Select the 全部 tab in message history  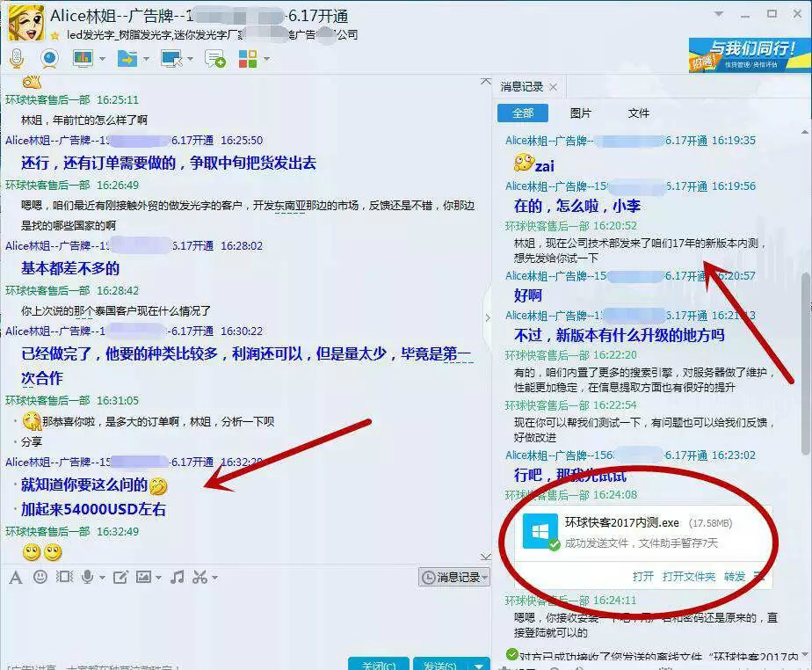click(522, 113)
